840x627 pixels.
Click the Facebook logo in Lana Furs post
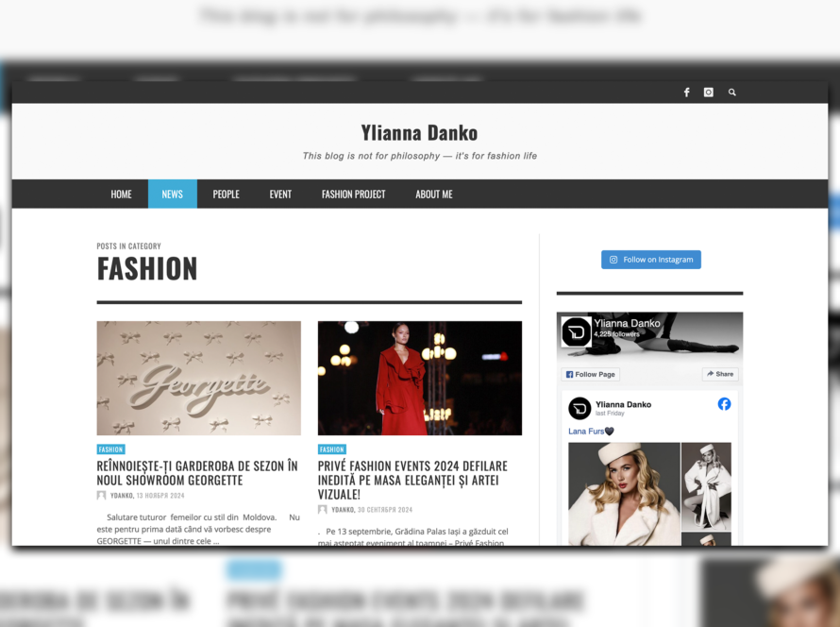coord(724,404)
